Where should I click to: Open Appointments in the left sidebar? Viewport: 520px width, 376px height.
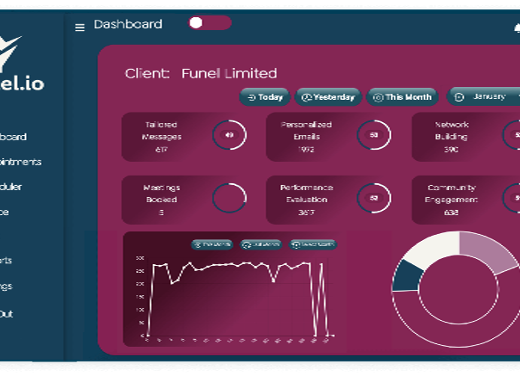(x=20, y=162)
